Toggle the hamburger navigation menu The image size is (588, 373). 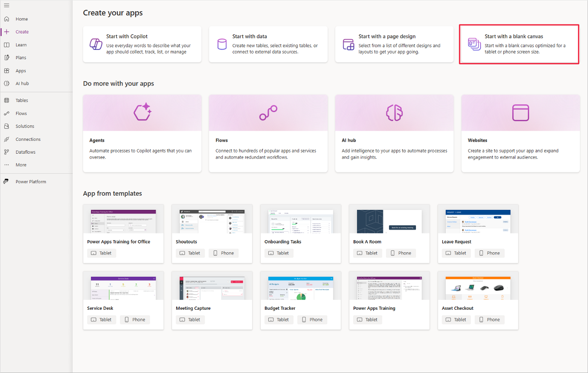click(6, 5)
